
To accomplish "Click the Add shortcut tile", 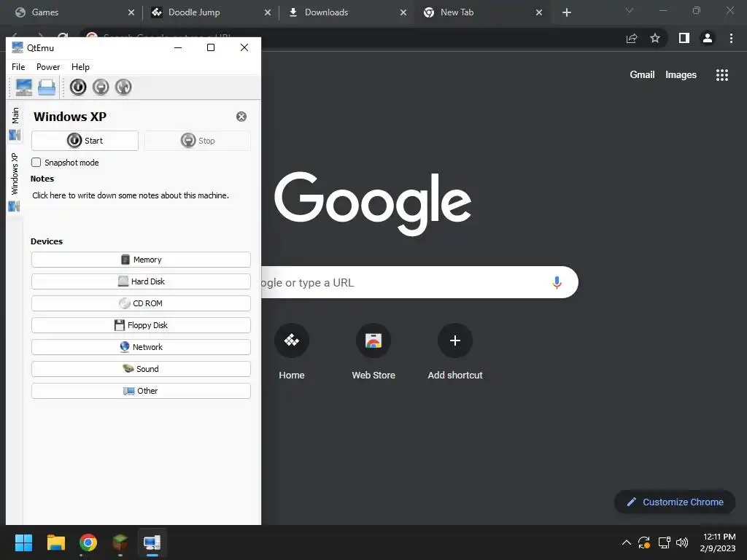I will tap(455, 352).
